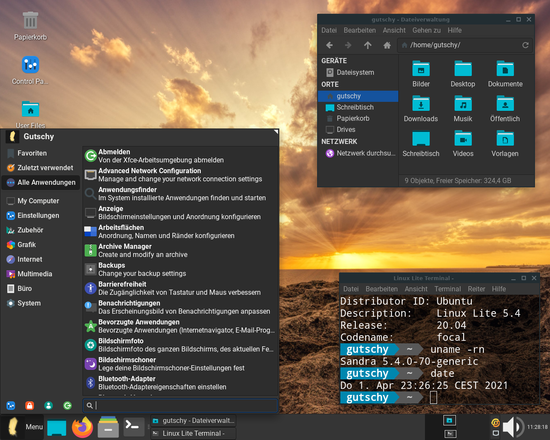Open the Einstellungen category in menu

(x=41, y=215)
